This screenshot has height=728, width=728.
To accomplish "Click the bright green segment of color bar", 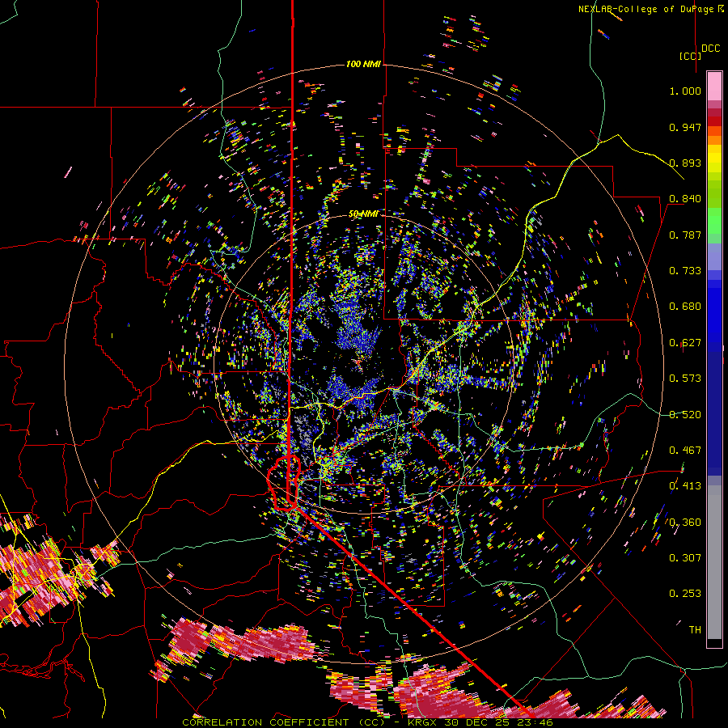I will coord(714,221).
